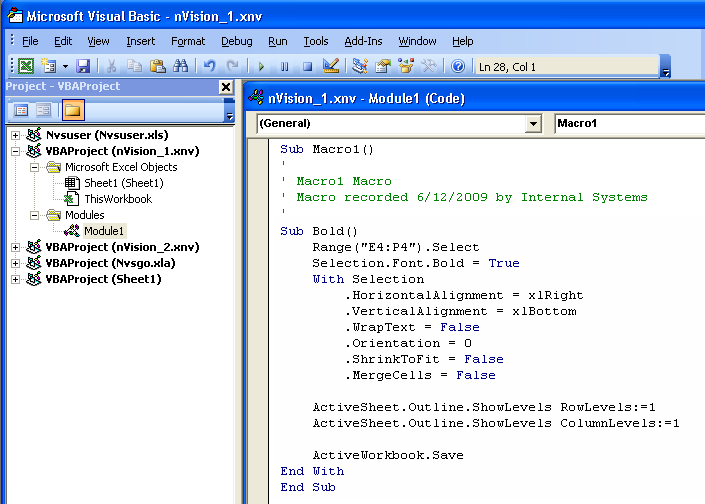Screen dimensions: 705x504
Task: Undo the last edit
Action: click(209, 67)
